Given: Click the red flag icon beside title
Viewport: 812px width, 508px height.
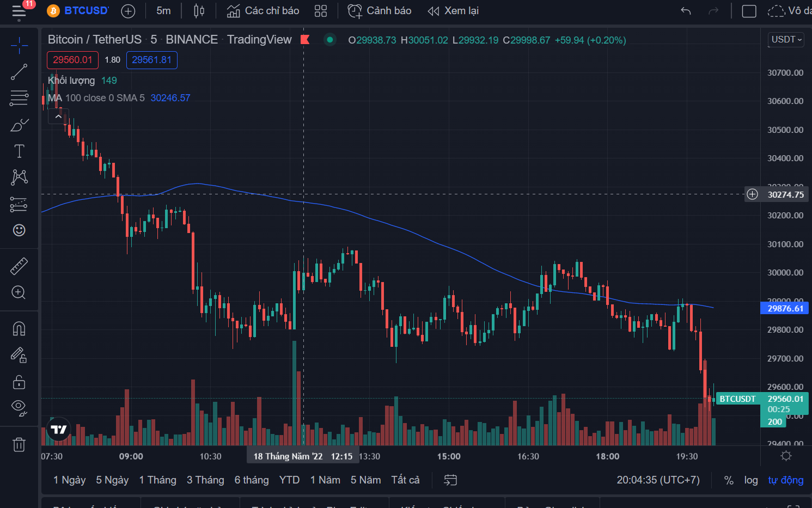Looking at the screenshot, I should (x=305, y=39).
